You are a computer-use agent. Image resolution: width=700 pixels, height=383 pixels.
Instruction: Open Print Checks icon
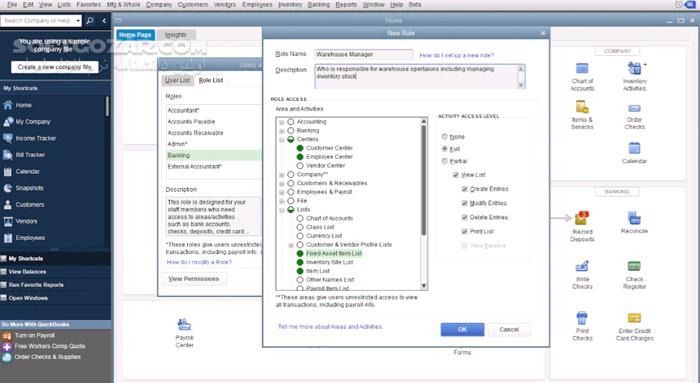click(582, 318)
